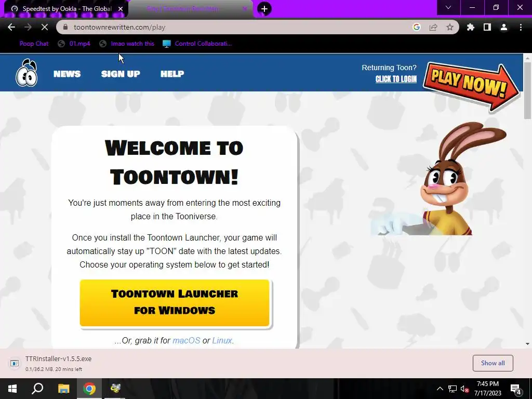Open the NEWS menu item
This screenshot has height=399, width=532.
67,74
